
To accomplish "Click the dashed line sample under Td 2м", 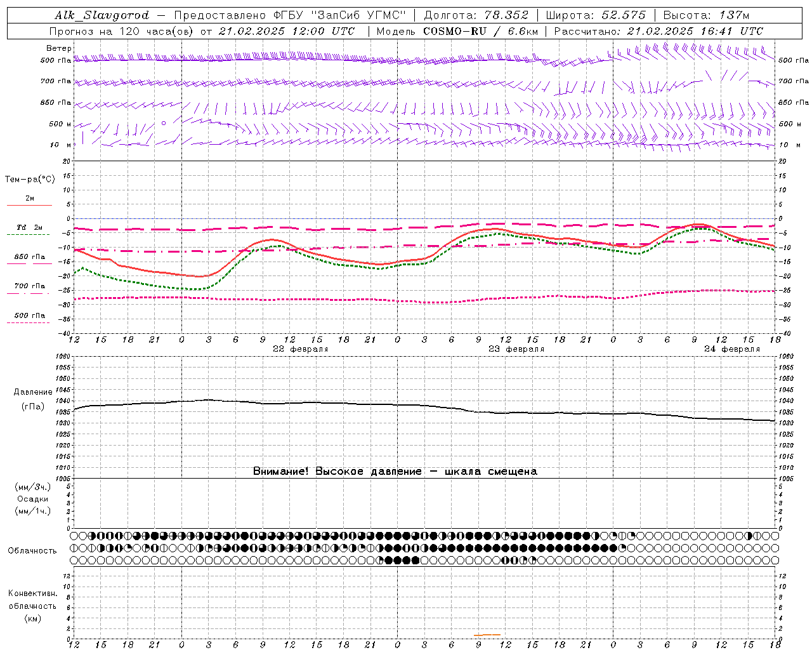I will pos(28,235).
